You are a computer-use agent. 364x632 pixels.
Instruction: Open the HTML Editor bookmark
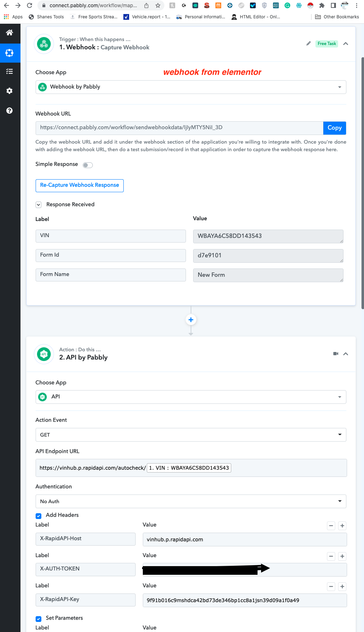click(256, 17)
